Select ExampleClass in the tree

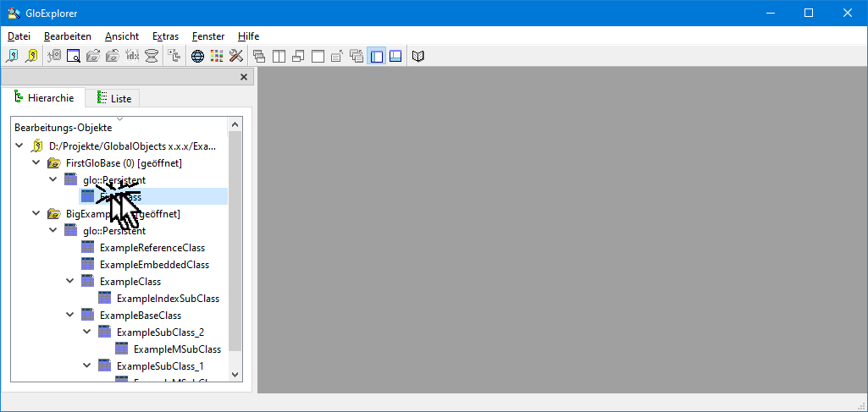tap(130, 282)
